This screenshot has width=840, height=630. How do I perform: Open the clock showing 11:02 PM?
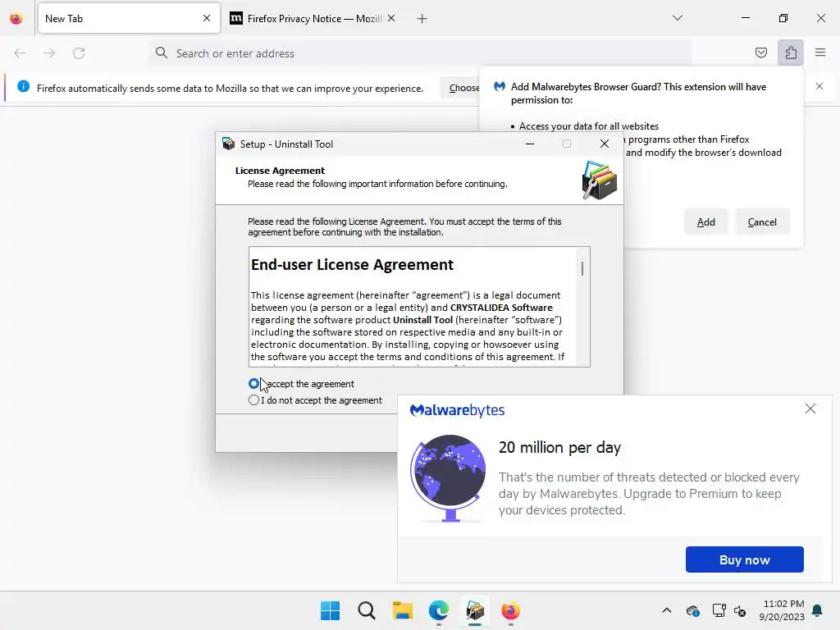[782, 610]
